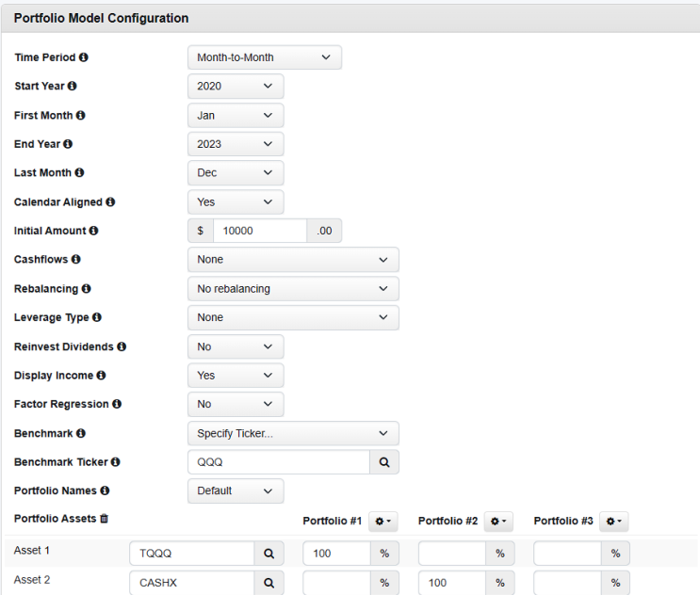This screenshot has width=700, height=595.
Task: Open the Reinvest Dividends dropdown
Action: 236,346
